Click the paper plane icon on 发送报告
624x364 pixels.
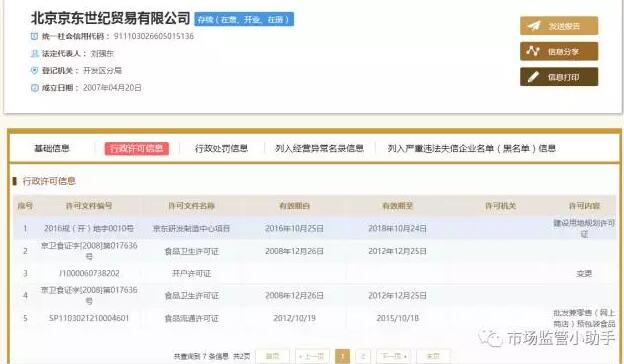point(534,26)
